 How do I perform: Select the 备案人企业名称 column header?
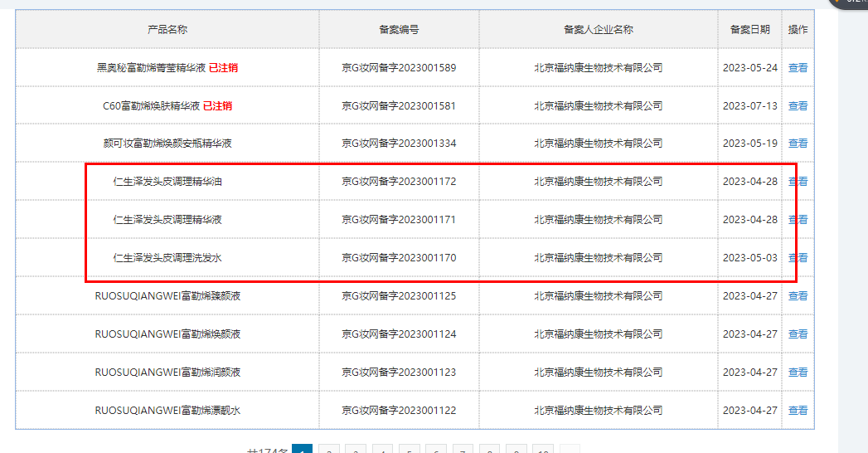click(598, 30)
